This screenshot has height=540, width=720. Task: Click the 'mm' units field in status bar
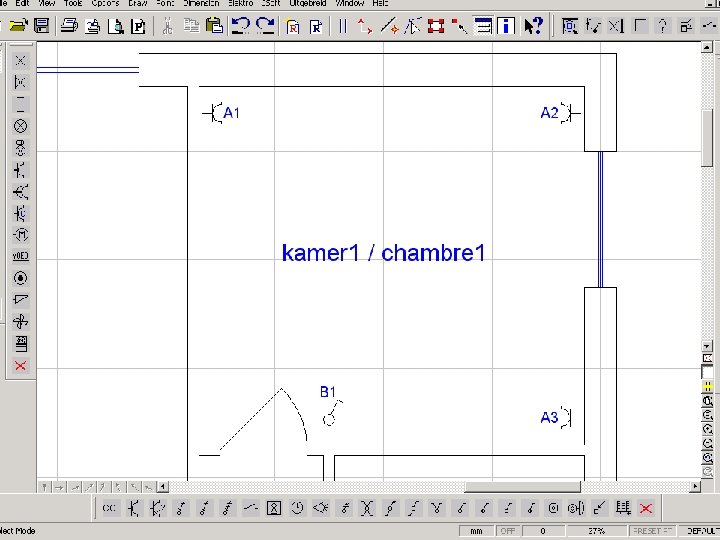tap(476, 531)
